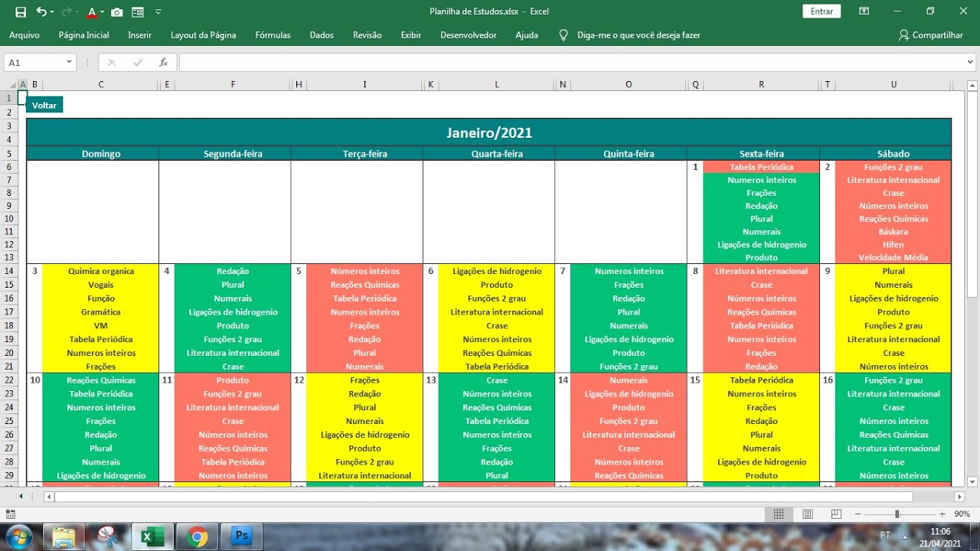The height and width of the screenshot is (551, 980).
Task: Switch to the Fórmulas ribbon tab
Action: pos(273,34)
